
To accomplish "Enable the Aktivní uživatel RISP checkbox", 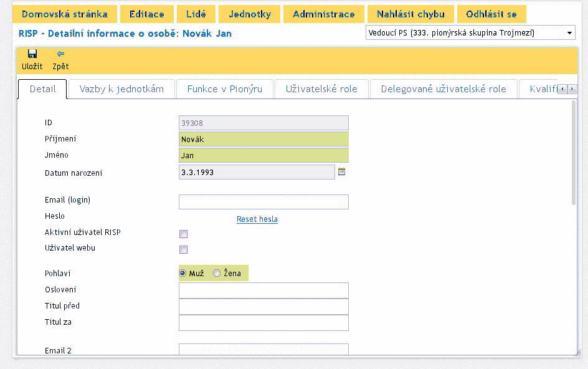I will click(x=183, y=234).
